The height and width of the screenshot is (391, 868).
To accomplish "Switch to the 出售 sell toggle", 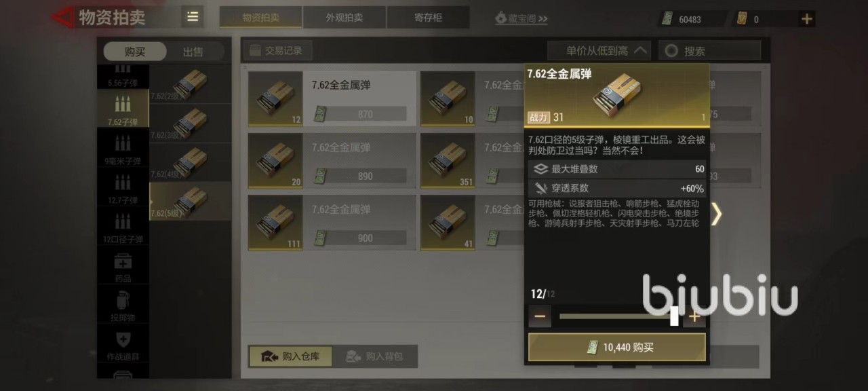I will [x=193, y=52].
